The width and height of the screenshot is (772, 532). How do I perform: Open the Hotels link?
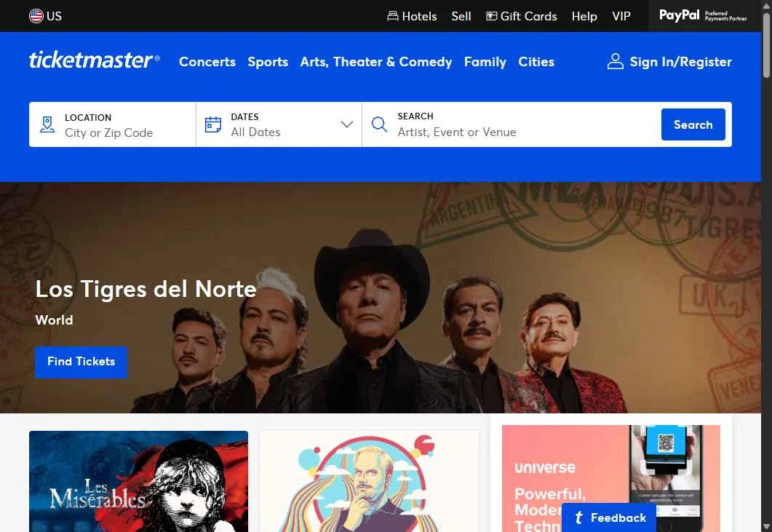click(419, 16)
